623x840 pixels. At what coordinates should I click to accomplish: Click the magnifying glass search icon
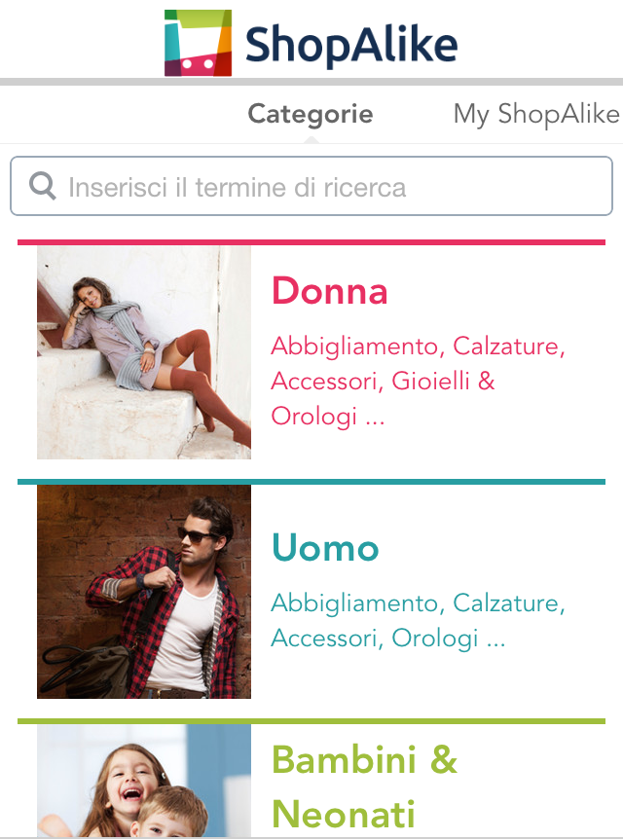pos(43,186)
